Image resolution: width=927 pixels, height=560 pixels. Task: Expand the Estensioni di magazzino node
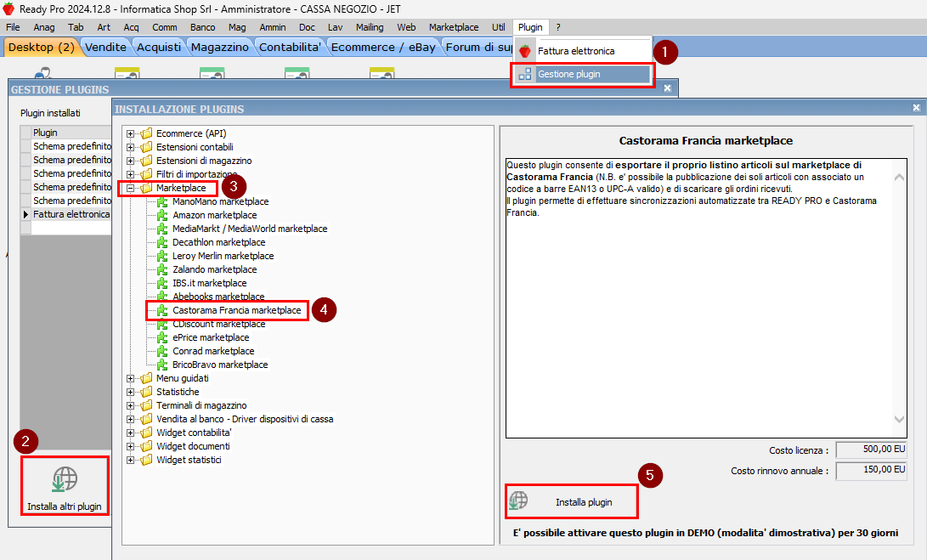coord(130,161)
